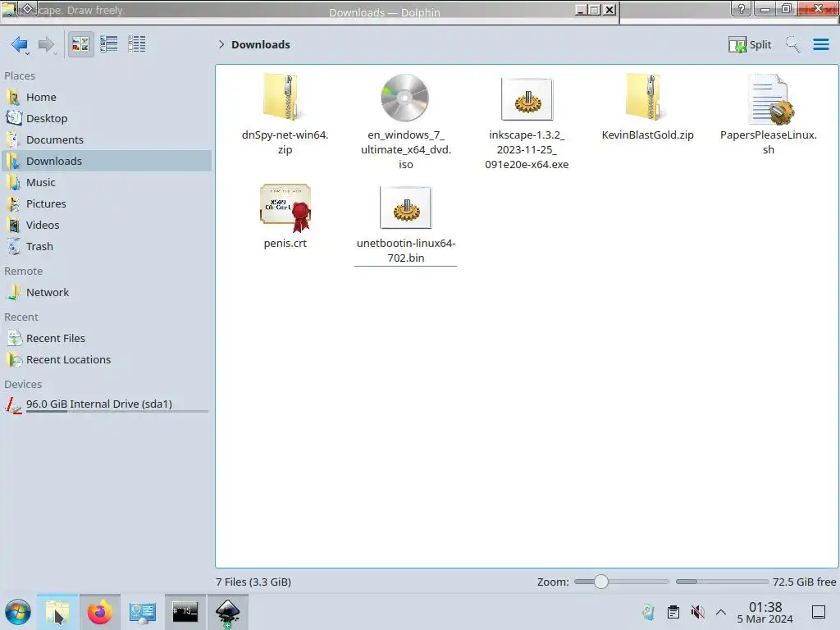Launch Firefox from the taskbar
840x630 pixels.
100,612
